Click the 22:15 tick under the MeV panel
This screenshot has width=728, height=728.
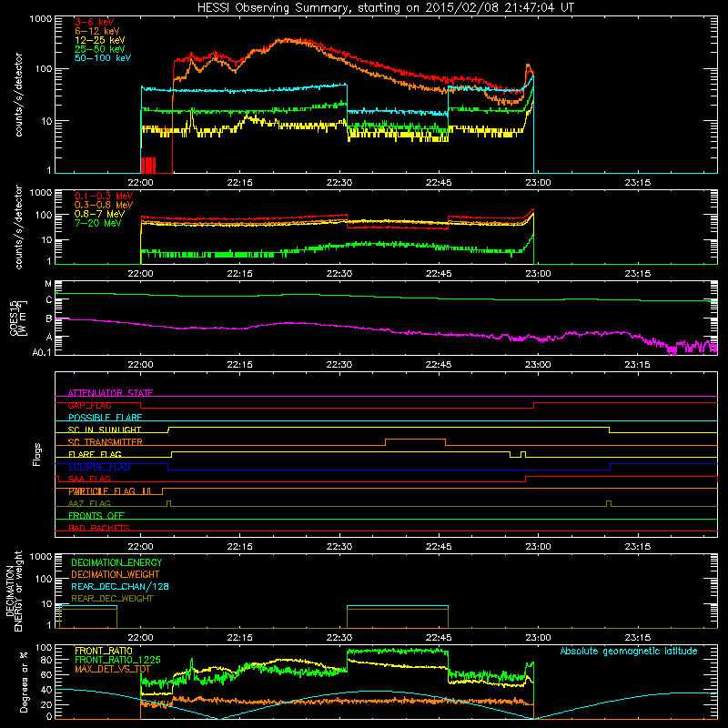coord(240,274)
